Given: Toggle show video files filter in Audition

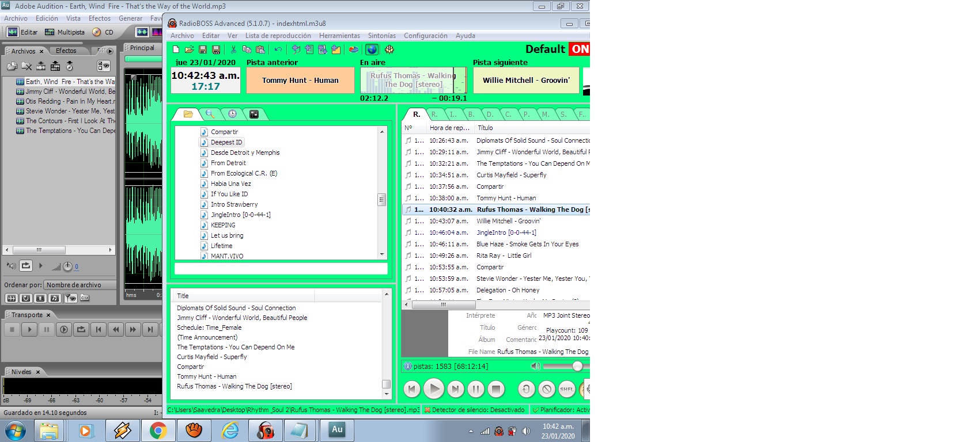Looking at the screenshot, I should [40, 298].
